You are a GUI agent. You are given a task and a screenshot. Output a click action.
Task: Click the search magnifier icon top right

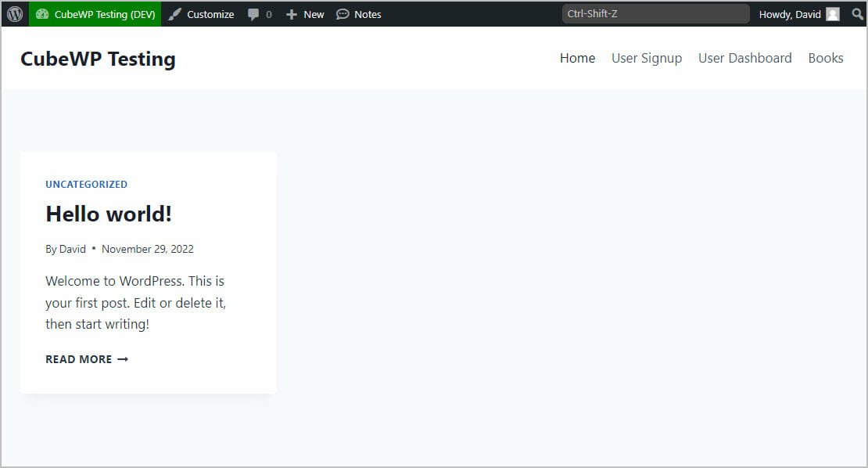pyautogui.click(x=856, y=13)
